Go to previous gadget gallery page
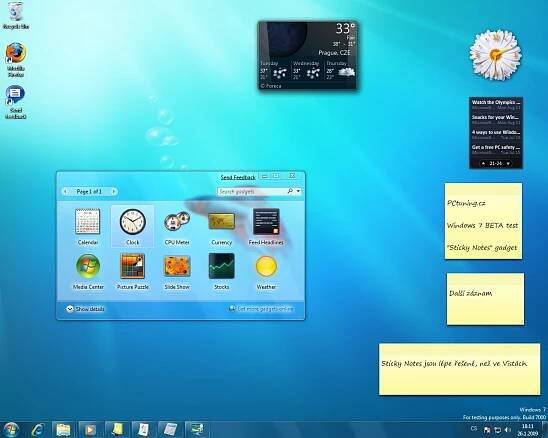 pos(66,192)
